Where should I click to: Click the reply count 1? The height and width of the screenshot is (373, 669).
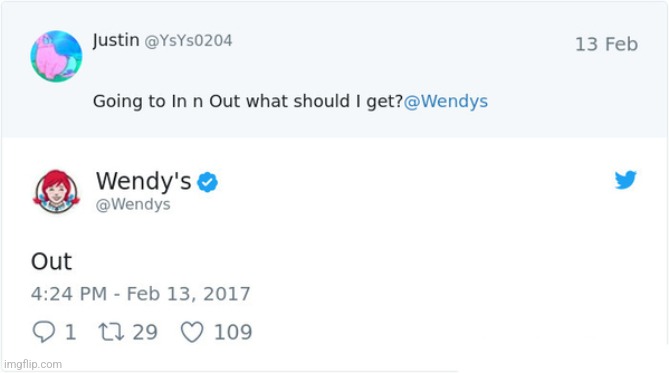coord(70,332)
